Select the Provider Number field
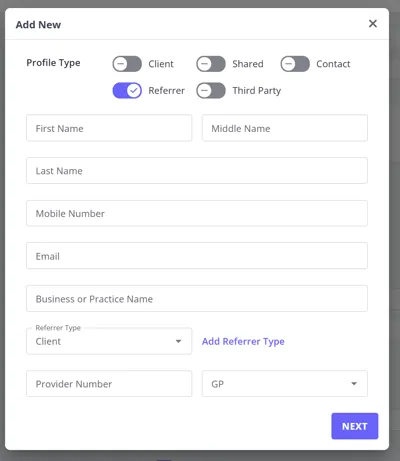Viewport: 400px width, 461px height. pyautogui.click(x=109, y=384)
